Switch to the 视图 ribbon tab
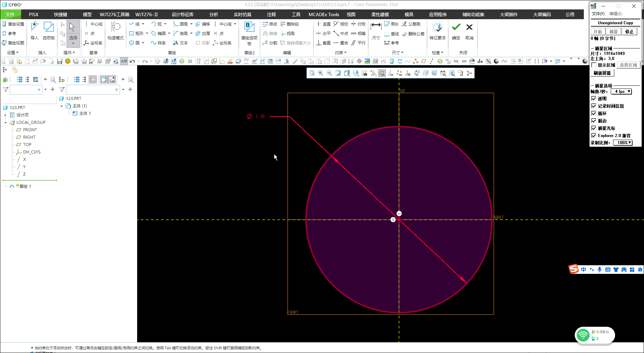 pos(351,14)
